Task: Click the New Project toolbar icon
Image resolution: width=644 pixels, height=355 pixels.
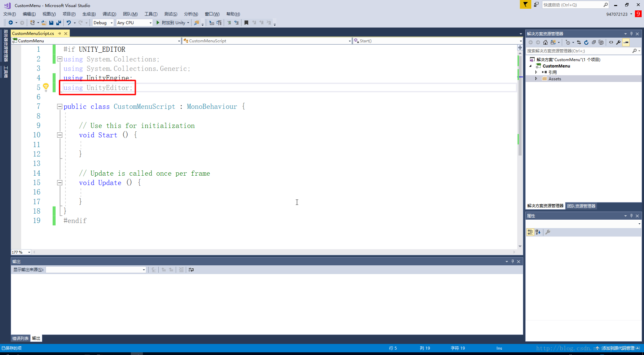Action: click(33, 23)
